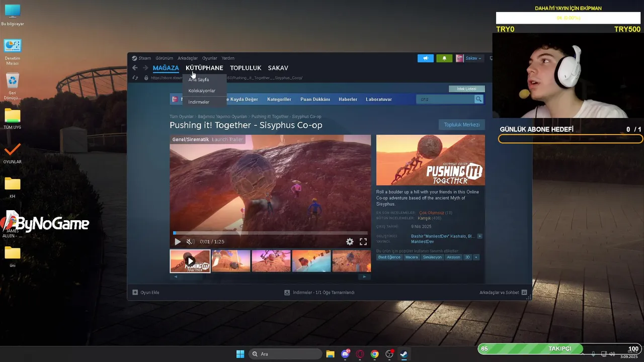The width and height of the screenshot is (644, 362).
Task: Go back with Steam's left arrow
Action: point(135,68)
